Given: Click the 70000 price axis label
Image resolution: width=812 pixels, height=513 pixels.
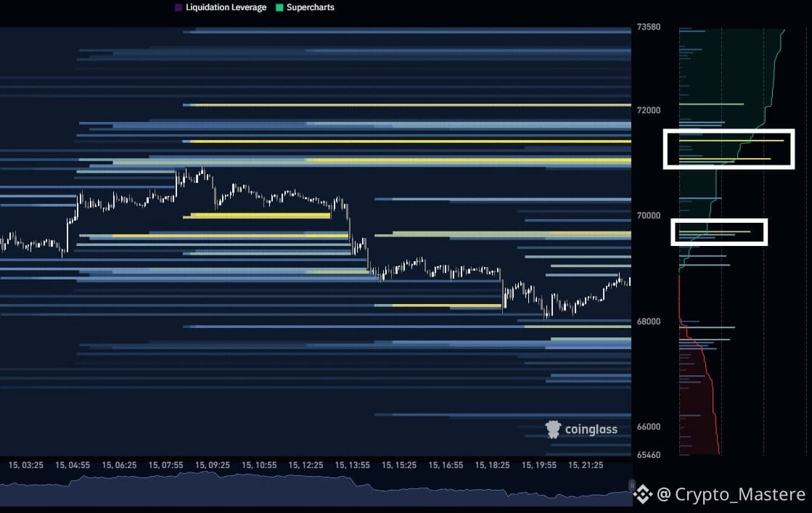Looking at the screenshot, I should [x=648, y=216].
